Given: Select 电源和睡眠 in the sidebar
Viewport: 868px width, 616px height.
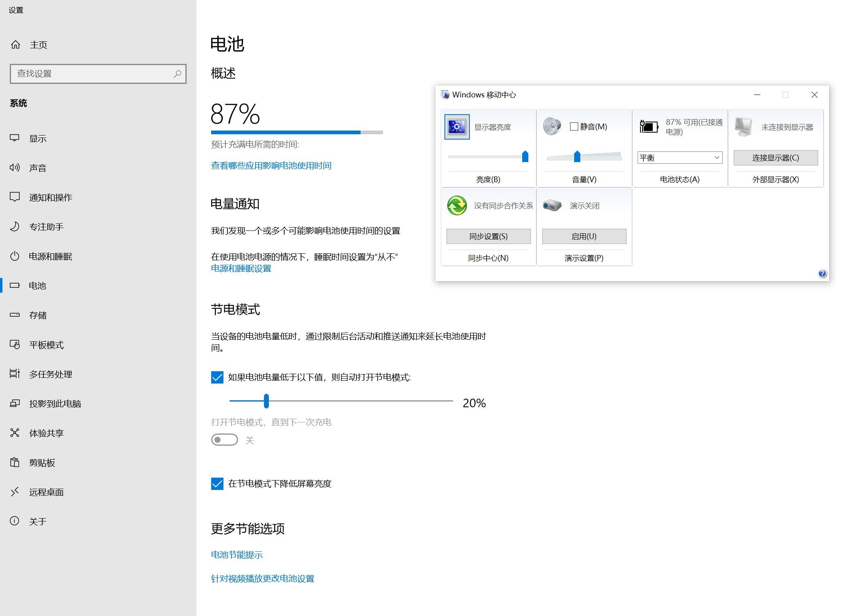Looking at the screenshot, I should (x=50, y=256).
